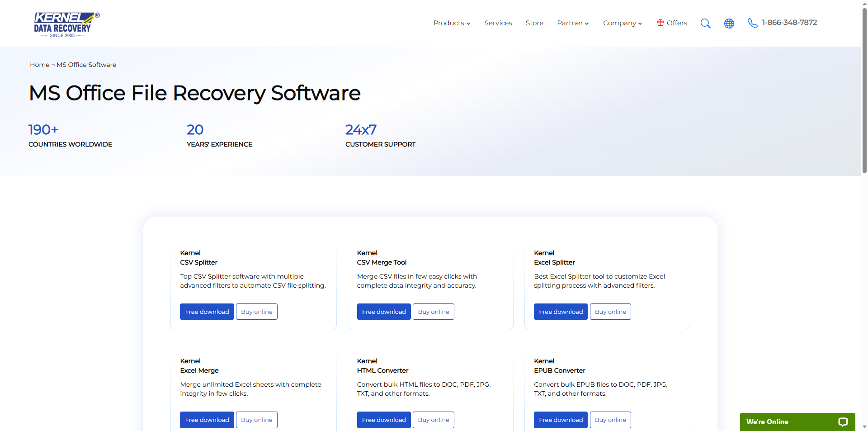This screenshot has height=431, width=868.
Task: Click the globe language icon
Action: [729, 24]
